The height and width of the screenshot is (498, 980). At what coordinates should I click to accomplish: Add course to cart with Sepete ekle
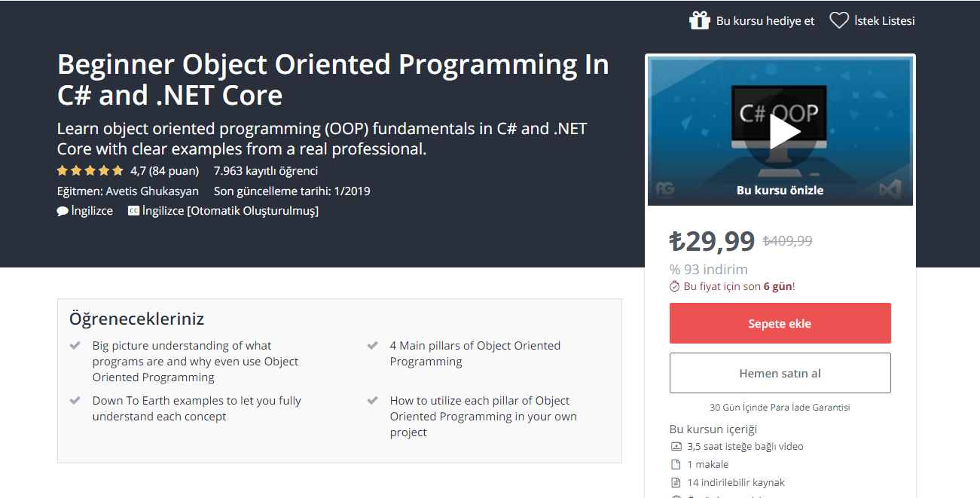(x=780, y=323)
